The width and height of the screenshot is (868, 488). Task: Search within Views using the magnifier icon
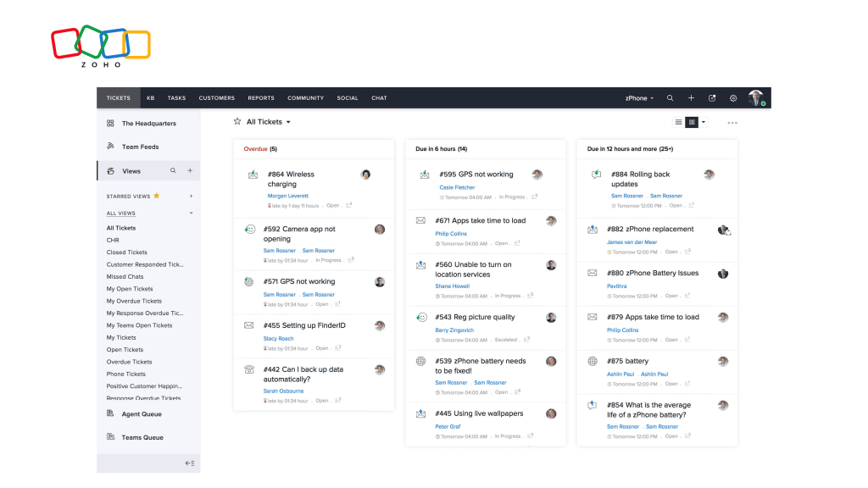[173, 169]
